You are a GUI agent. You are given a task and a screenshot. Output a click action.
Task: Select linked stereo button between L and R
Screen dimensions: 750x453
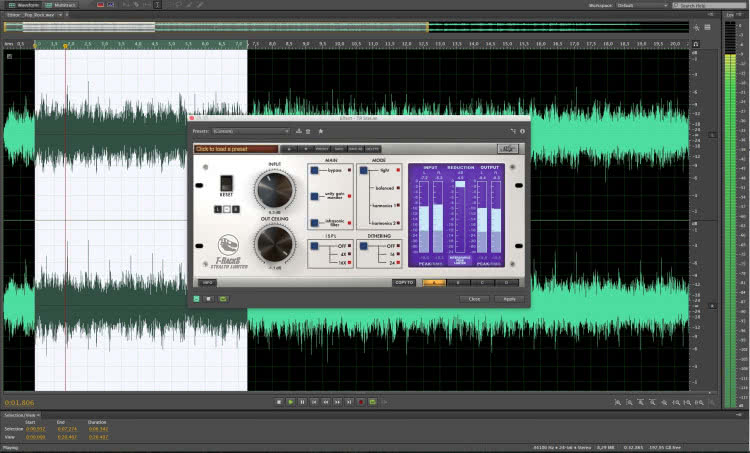point(227,209)
